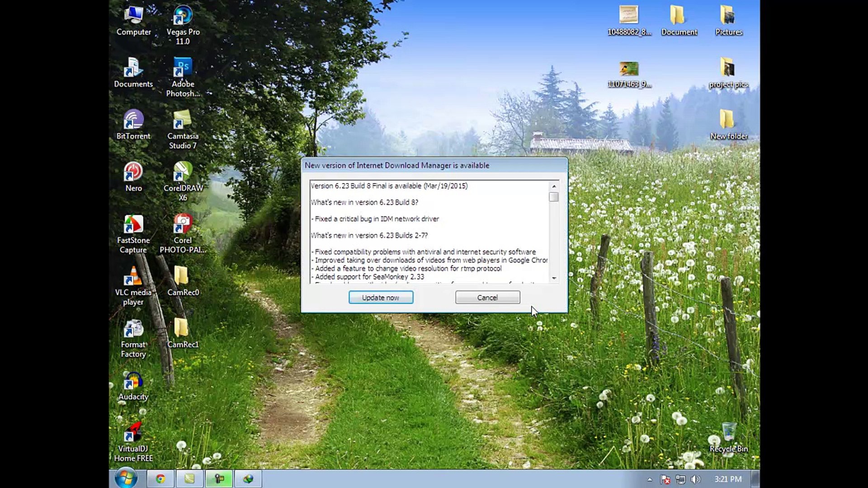Cancel the IDM update dialog
This screenshot has height=488, width=868.
click(487, 297)
